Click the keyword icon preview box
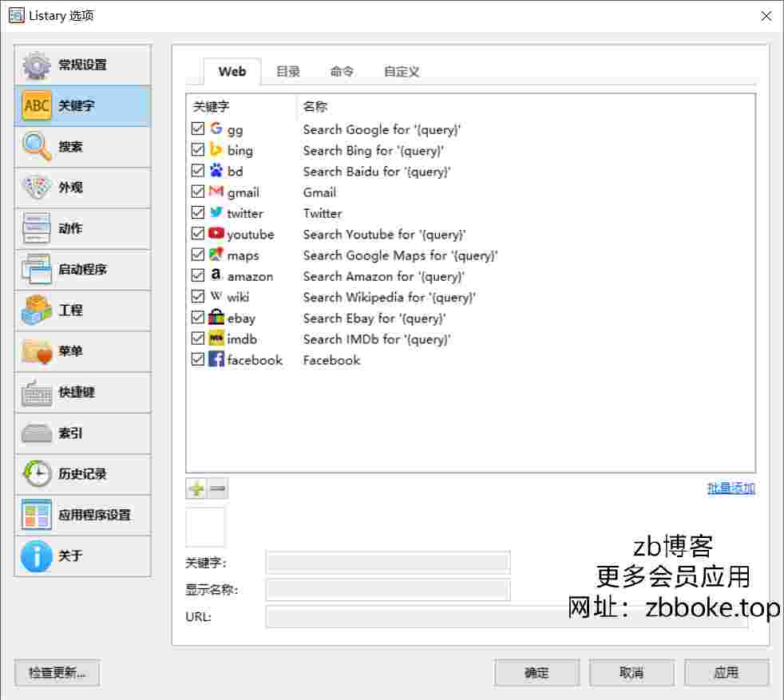 click(205, 527)
